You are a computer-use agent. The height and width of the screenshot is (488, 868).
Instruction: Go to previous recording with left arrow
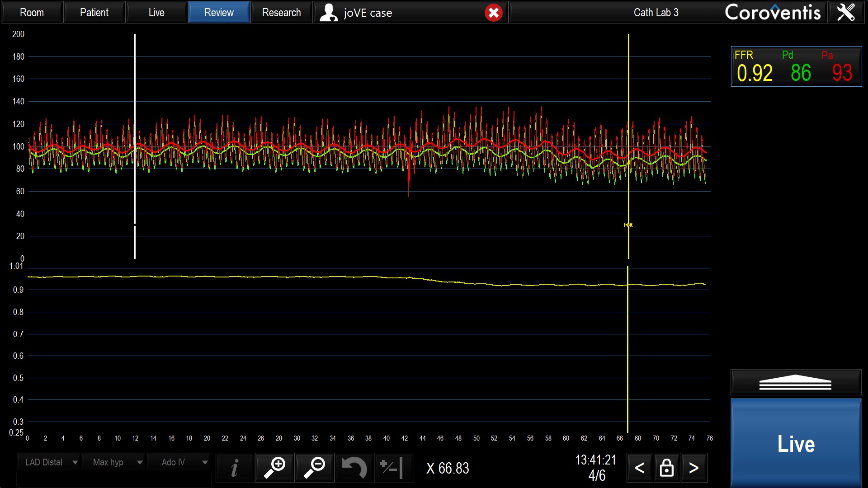pyautogui.click(x=639, y=468)
